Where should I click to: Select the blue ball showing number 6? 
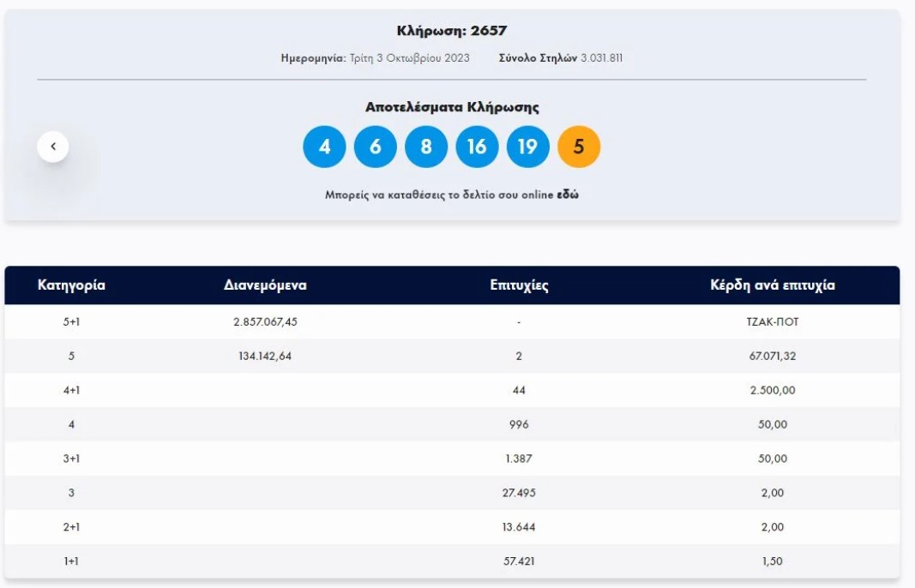tap(376, 146)
